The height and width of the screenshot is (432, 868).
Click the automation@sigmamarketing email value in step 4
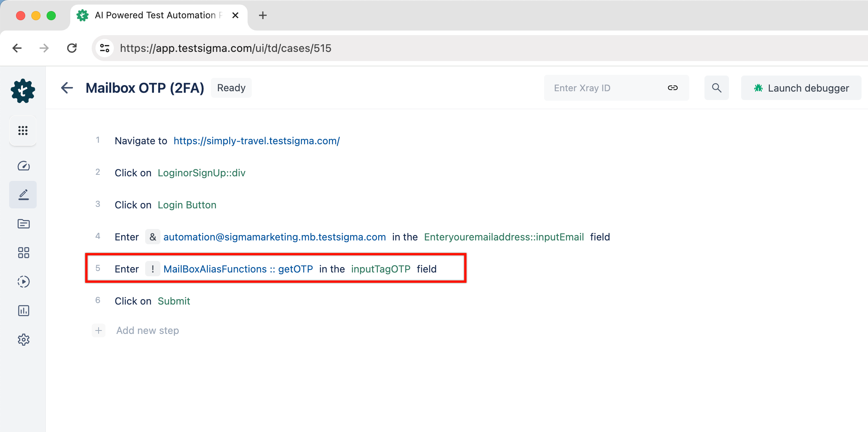click(275, 237)
